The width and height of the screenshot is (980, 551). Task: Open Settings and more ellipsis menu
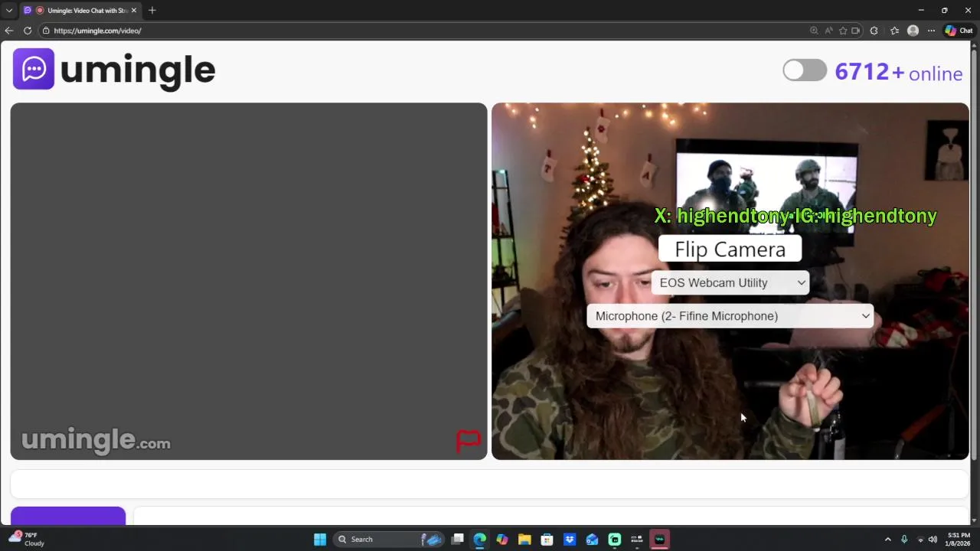931,31
